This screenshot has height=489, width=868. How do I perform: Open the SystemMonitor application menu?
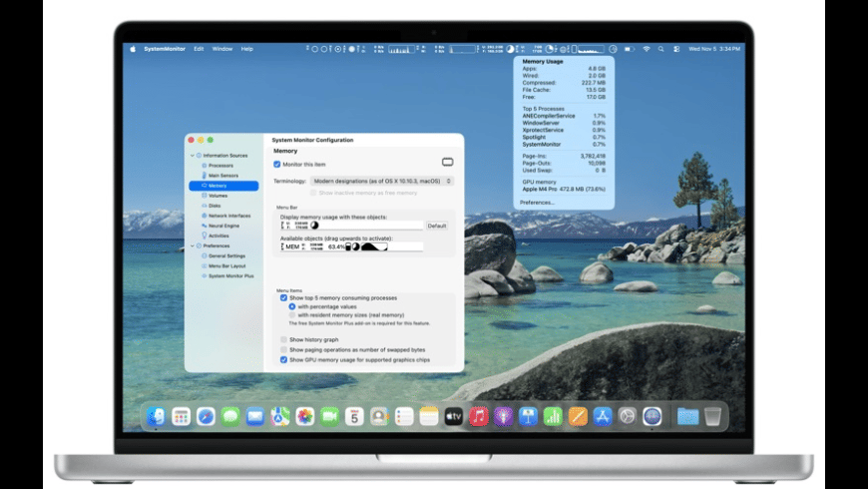(x=165, y=49)
